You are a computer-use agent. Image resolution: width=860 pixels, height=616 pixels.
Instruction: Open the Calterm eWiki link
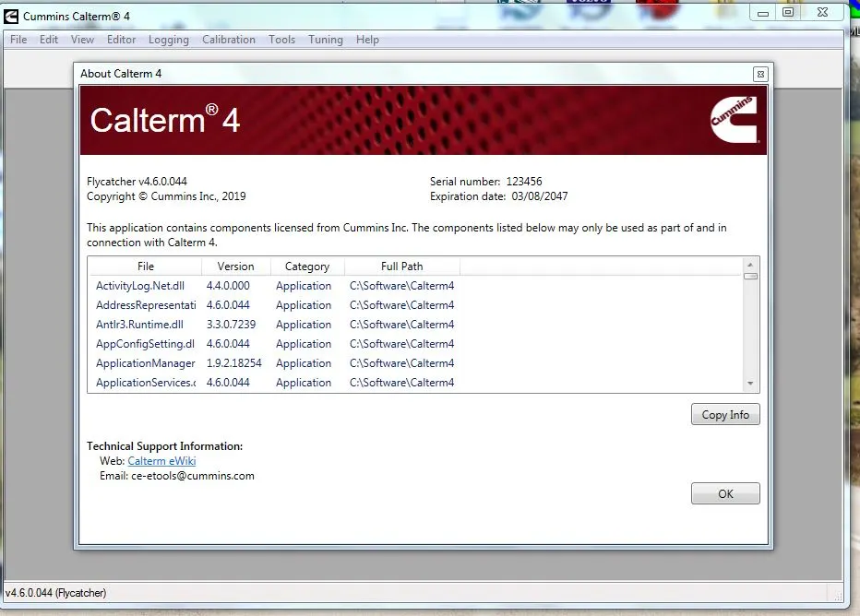(x=161, y=461)
